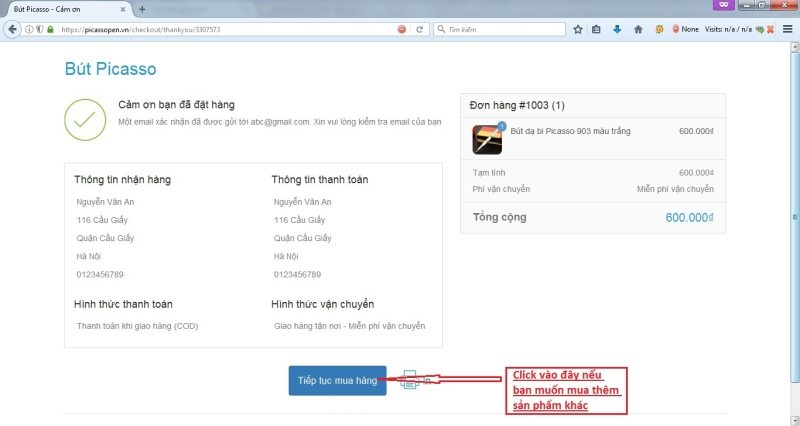Viewport: 800px width, 426px height.
Task: Click 'Hà Nội' under Thông tin nhận hàng
Action: click(89, 257)
